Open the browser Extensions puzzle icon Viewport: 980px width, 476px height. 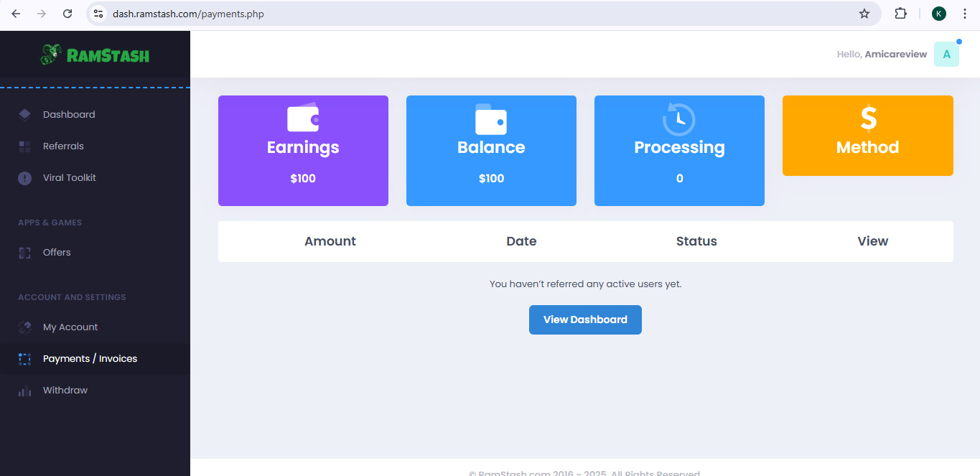[900, 14]
